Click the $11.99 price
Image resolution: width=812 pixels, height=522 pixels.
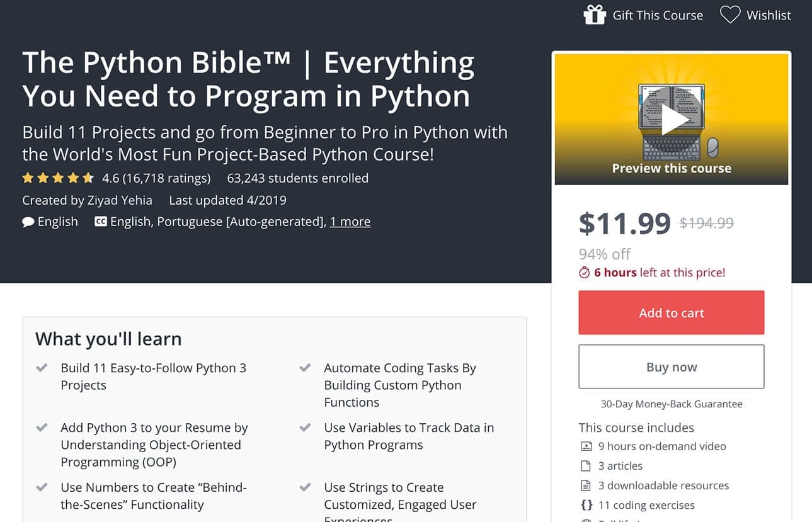pyautogui.click(x=625, y=223)
